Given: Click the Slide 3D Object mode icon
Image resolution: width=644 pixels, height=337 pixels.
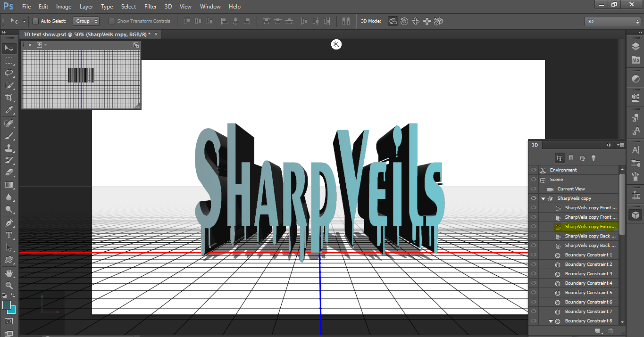Looking at the screenshot, I should 427,21.
